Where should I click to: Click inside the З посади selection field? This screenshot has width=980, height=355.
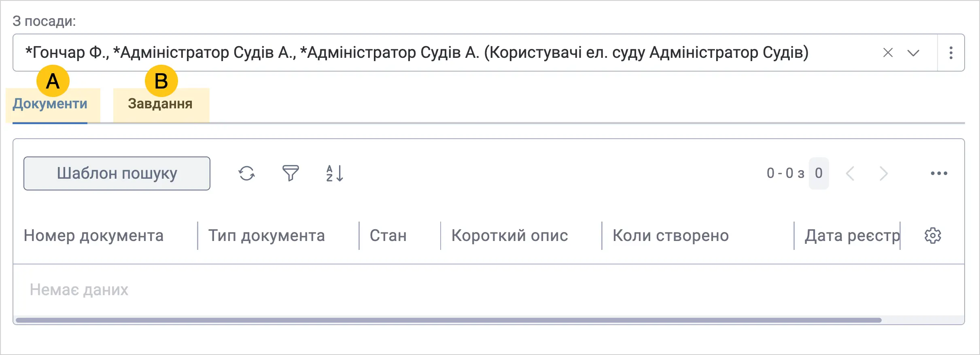coord(445,53)
